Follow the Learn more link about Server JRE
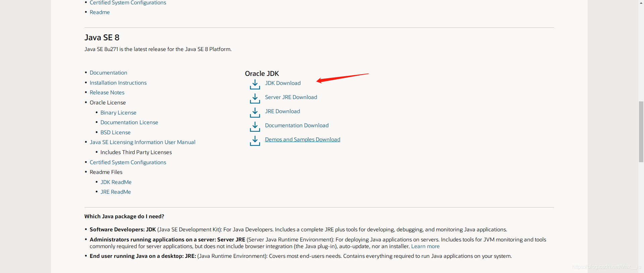644x273 pixels. point(425,246)
